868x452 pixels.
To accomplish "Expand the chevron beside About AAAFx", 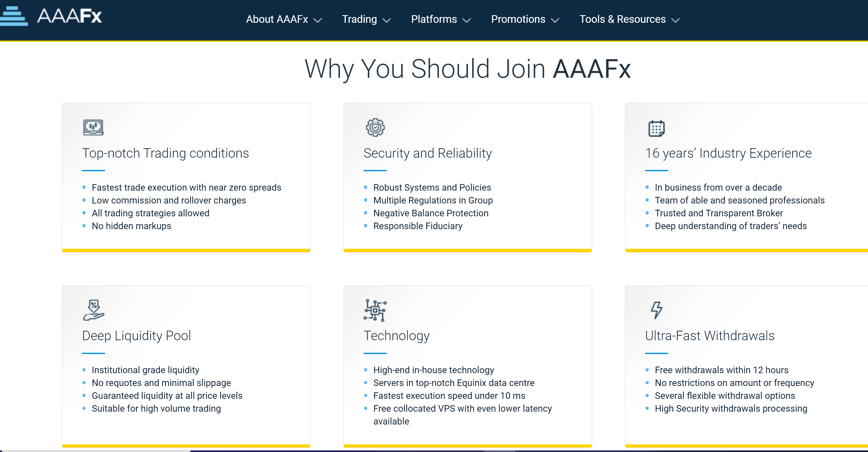I will click(x=317, y=20).
